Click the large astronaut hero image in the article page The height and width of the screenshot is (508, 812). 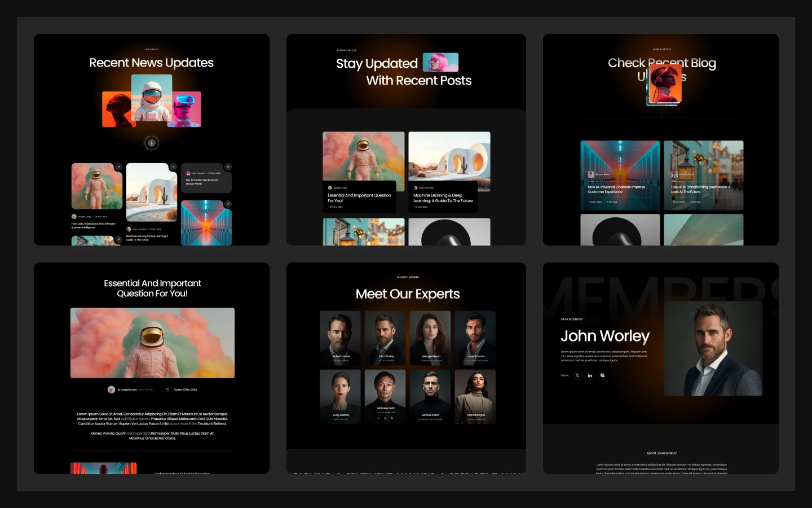(152, 343)
